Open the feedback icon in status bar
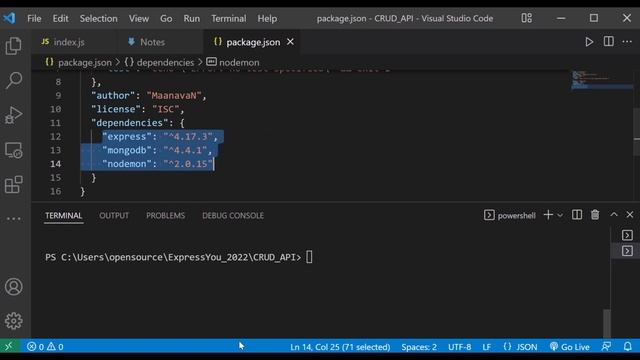 (x=606, y=347)
